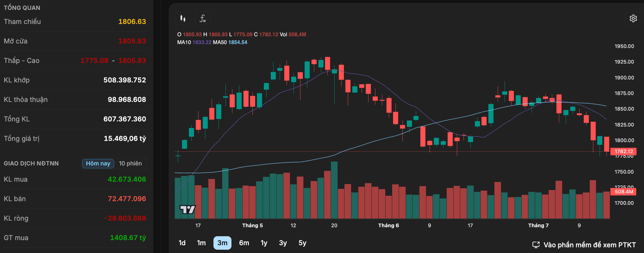Click the Tháng 6 time axis marker
Image resolution: width=644 pixels, height=253 pixels.
389,225
